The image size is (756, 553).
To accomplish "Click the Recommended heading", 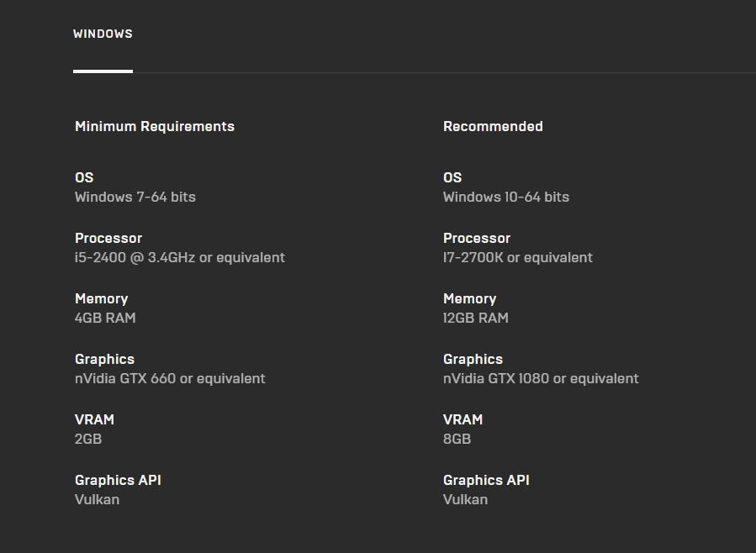I will point(493,127).
